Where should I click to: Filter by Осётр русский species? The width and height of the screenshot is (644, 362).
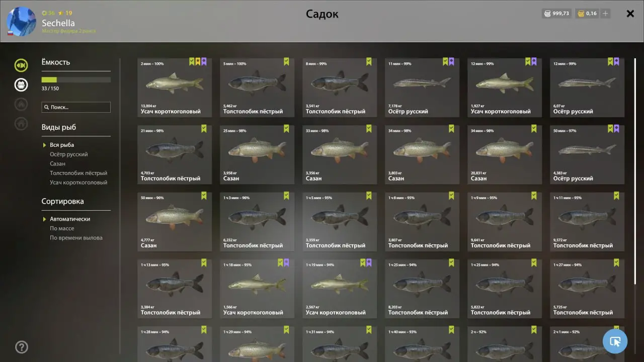[68, 154]
